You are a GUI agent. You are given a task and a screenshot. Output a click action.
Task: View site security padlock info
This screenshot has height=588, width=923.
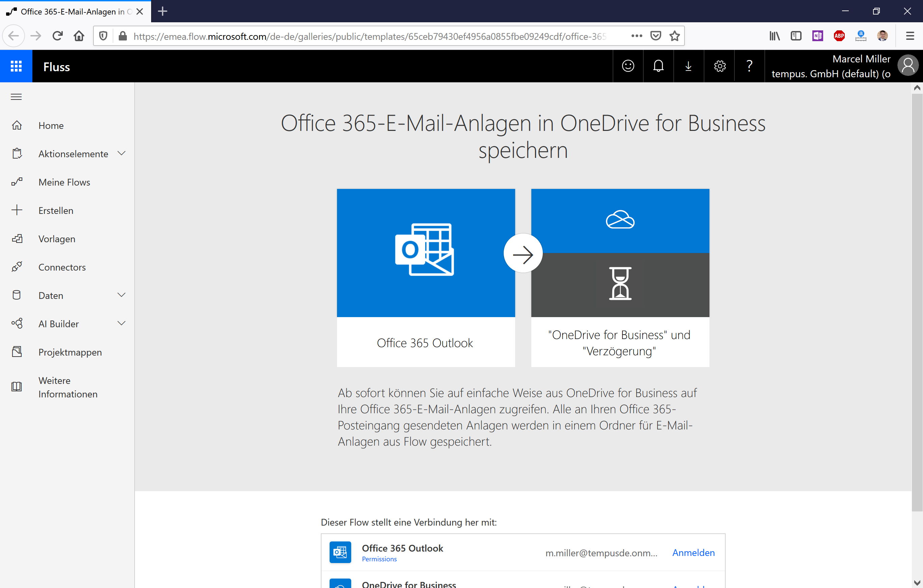123,36
